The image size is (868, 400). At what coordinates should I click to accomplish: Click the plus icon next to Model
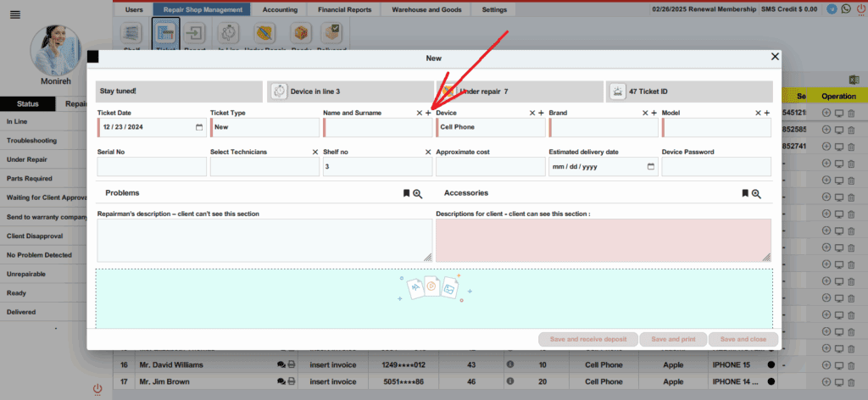(766, 113)
